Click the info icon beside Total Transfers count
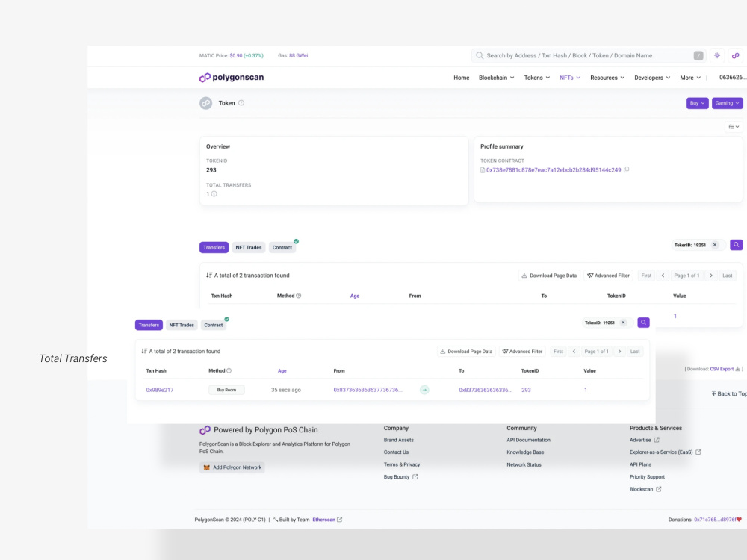Viewport: 747px width, 560px height. pos(214,194)
